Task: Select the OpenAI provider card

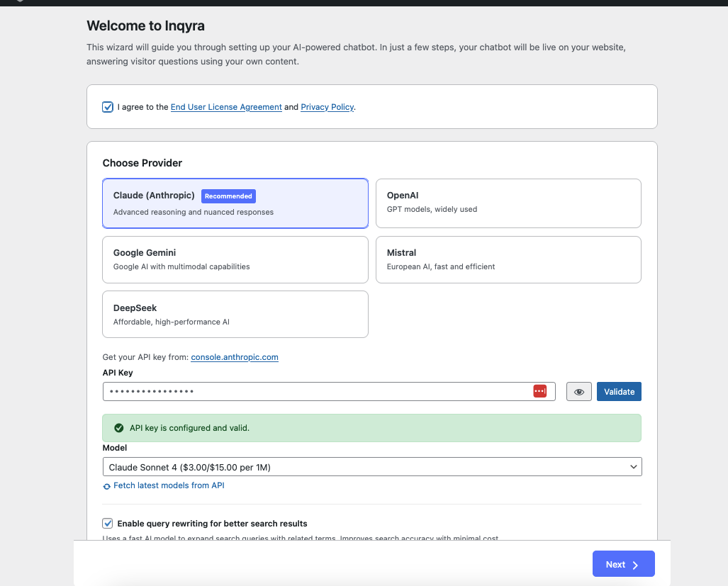Action: (508, 203)
